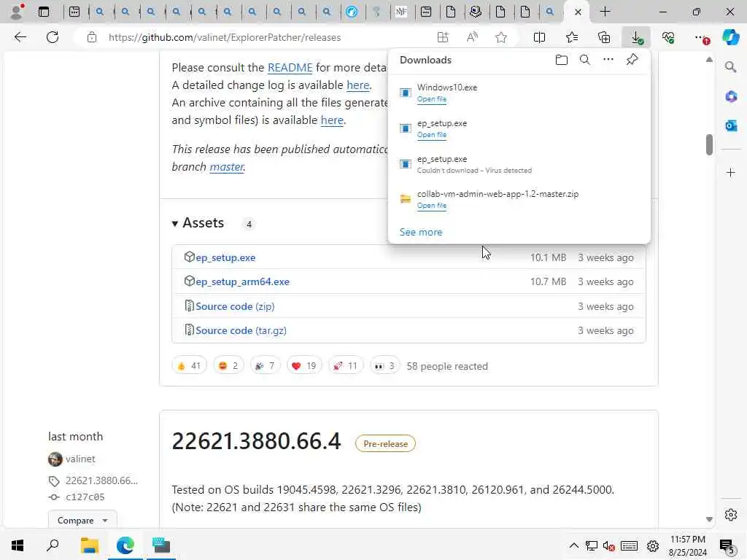The image size is (747, 560).
Task: Show hidden system tray icons
Action: click(573, 545)
